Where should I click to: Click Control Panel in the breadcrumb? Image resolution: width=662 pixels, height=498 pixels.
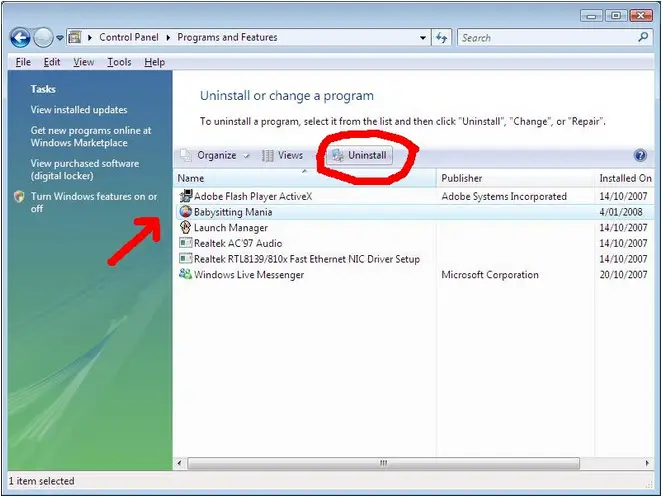pos(129,38)
